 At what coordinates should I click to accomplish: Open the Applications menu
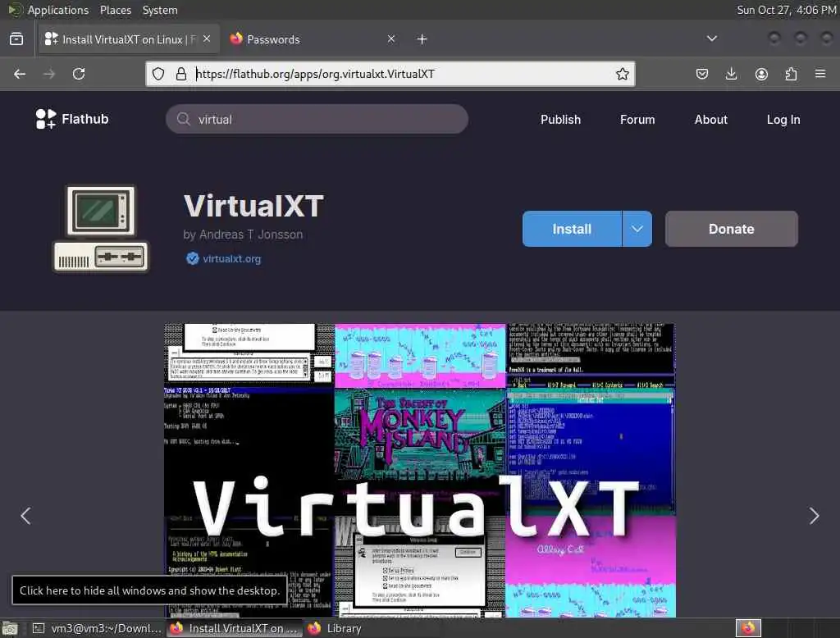(58, 10)
